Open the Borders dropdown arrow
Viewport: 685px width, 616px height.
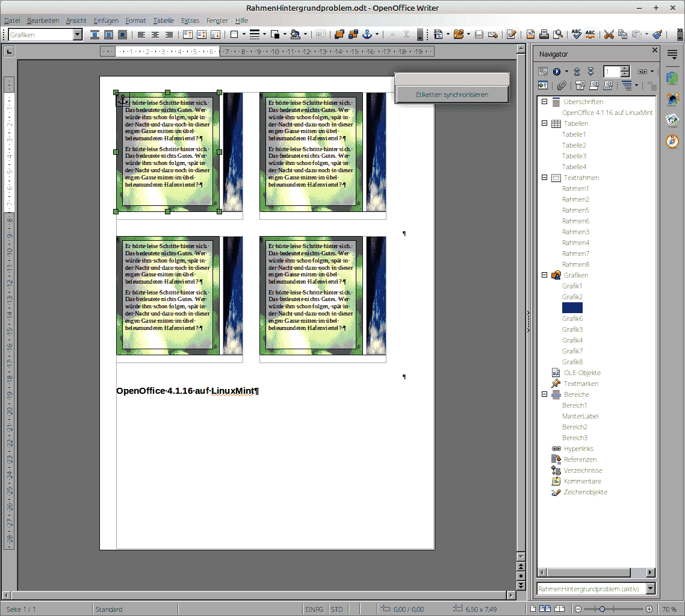[244, 34]
